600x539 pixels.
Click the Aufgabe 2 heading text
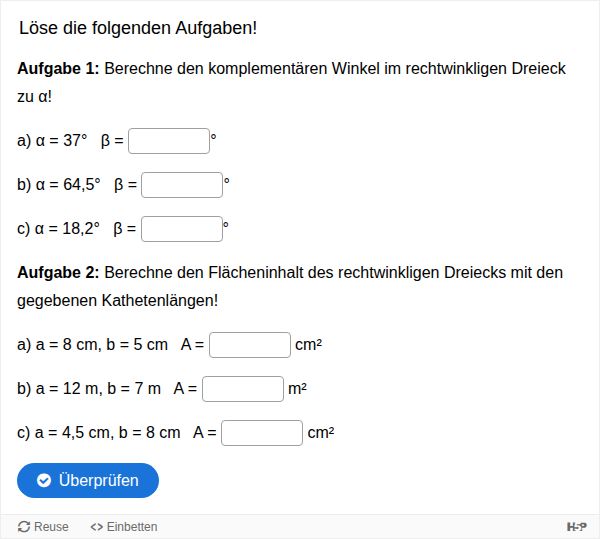(58, 272)
